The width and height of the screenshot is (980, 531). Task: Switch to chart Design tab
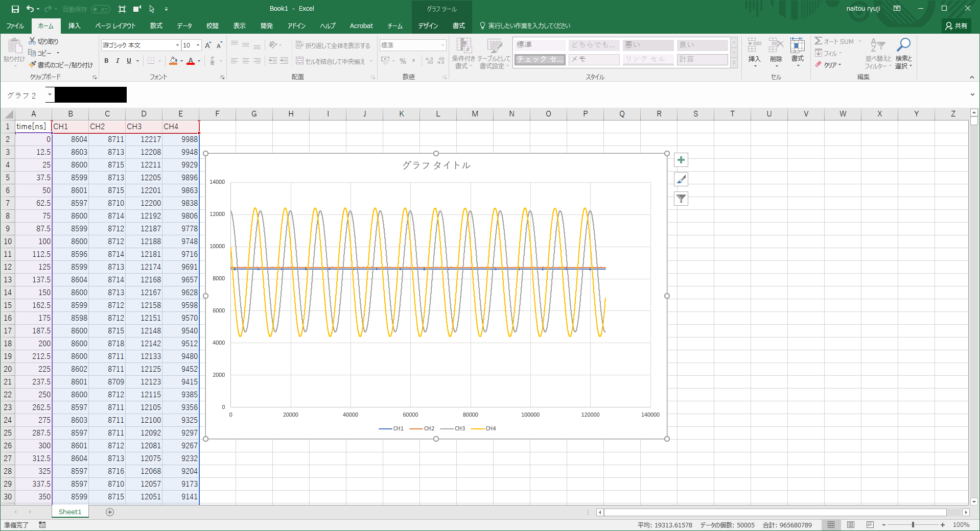coord(428,26)
